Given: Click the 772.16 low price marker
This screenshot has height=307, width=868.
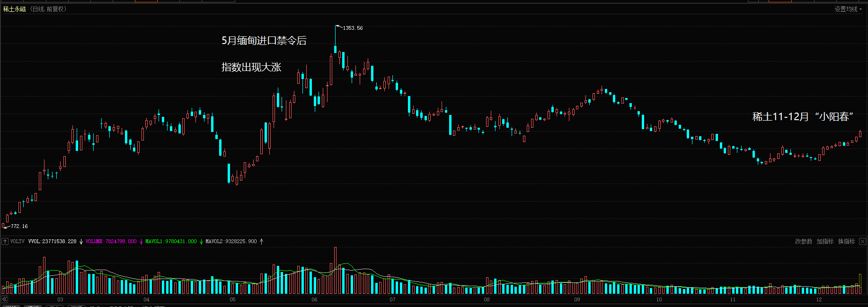Looking at the screenshot, I should click(x=19, y=226).
